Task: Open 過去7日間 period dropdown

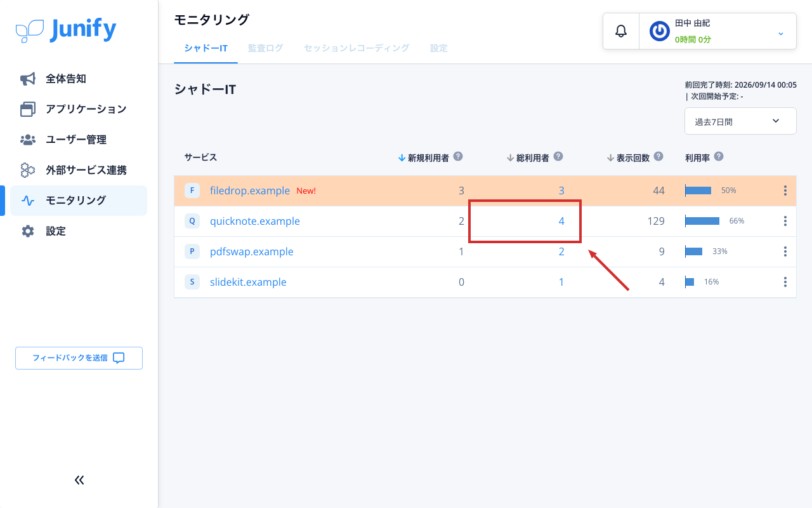Action: (x=740, y=121)
